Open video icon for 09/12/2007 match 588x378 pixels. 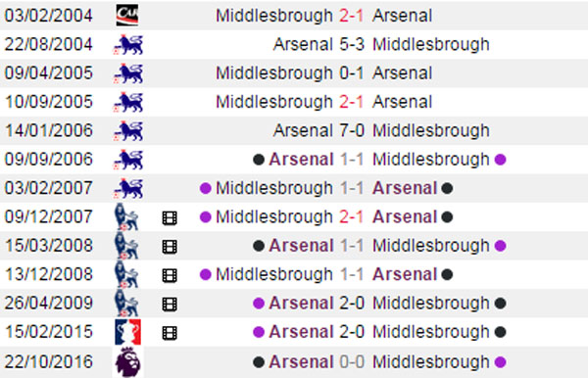[x=170, y=217]
